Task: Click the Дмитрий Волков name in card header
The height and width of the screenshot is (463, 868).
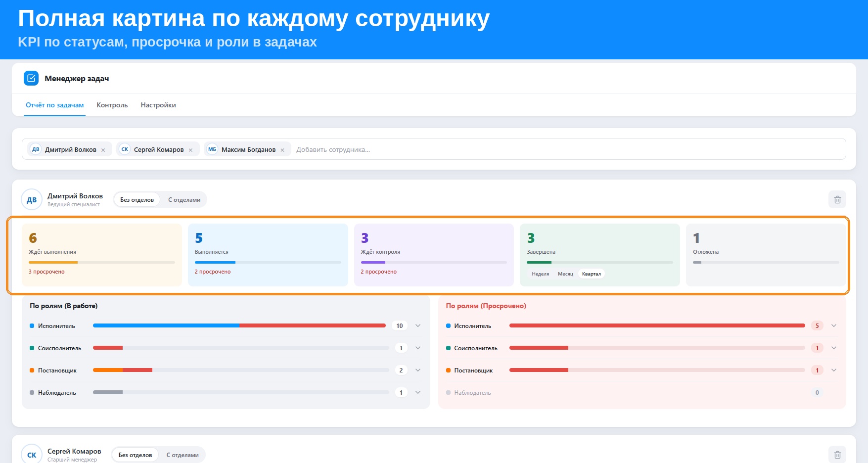Action: (x=75, y=196)
